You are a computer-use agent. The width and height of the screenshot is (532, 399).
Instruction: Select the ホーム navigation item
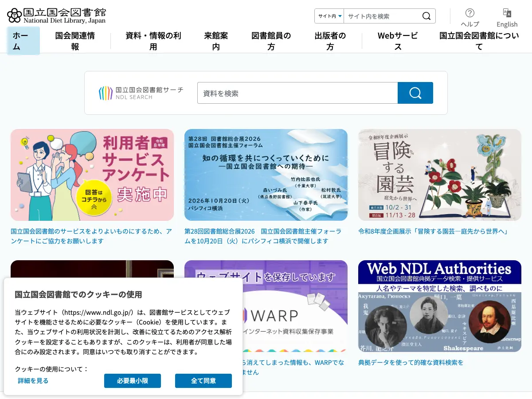point(23,41)
